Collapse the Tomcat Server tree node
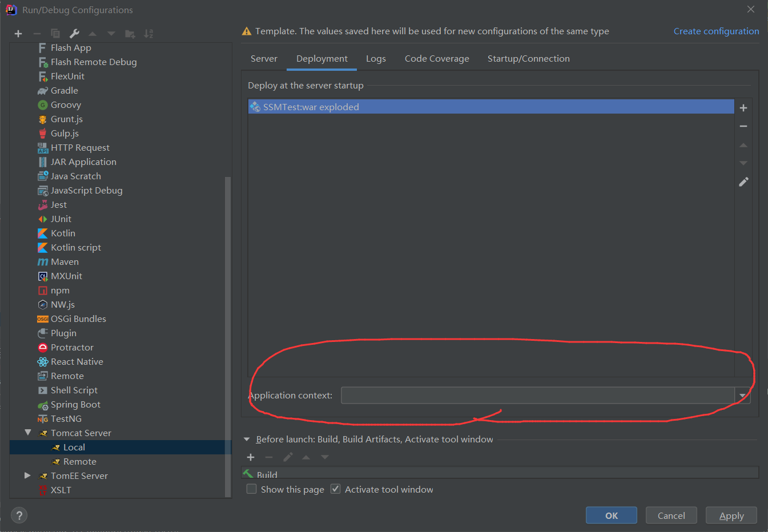The width and height of the screenshot is (768, 532). (x=27, y=433)
